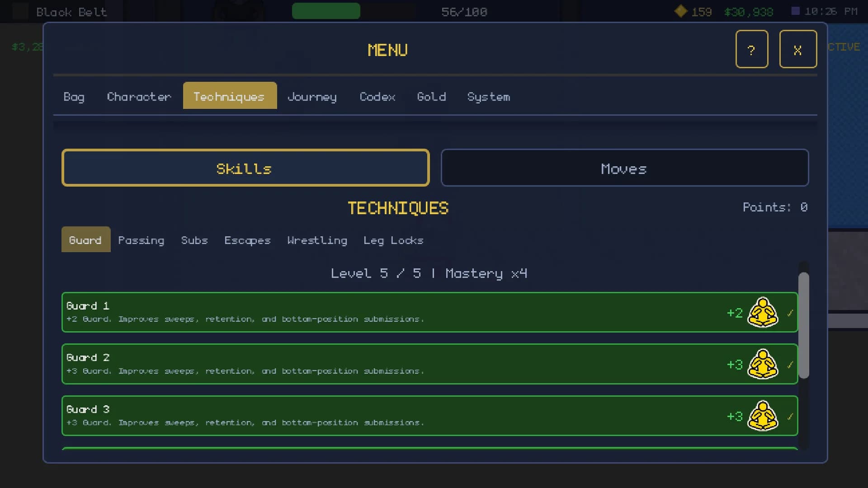Screen dimensions: 868x488
Task: Click the +2 bonus on Guard 1
Action: [735, 313]
